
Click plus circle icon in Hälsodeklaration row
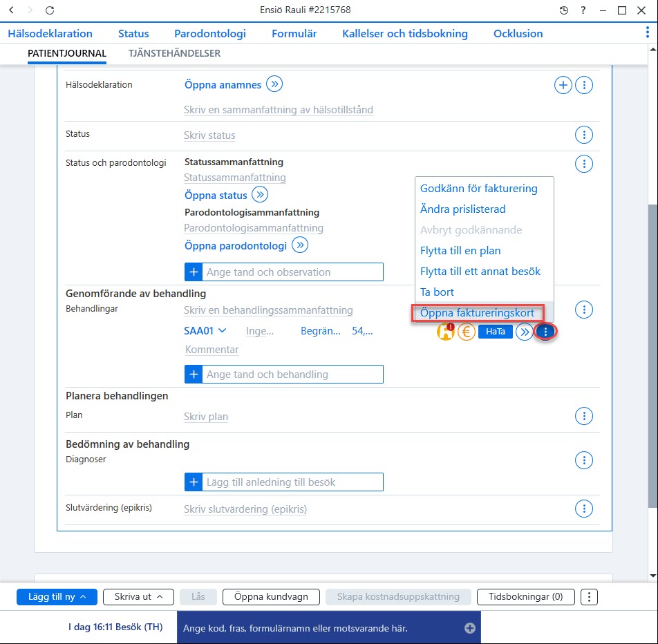[x=563, y=85]
